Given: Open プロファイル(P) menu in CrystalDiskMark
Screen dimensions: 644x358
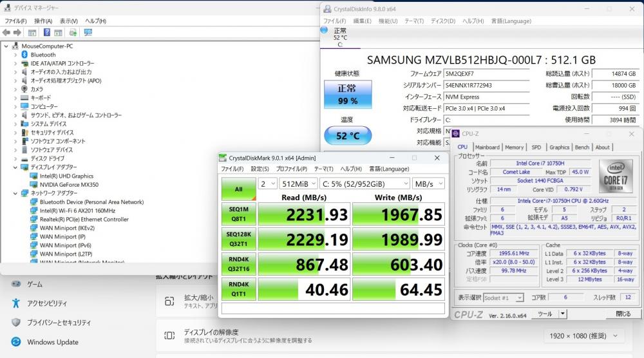Looking at the screenshot, I should [x=292, y=169].
